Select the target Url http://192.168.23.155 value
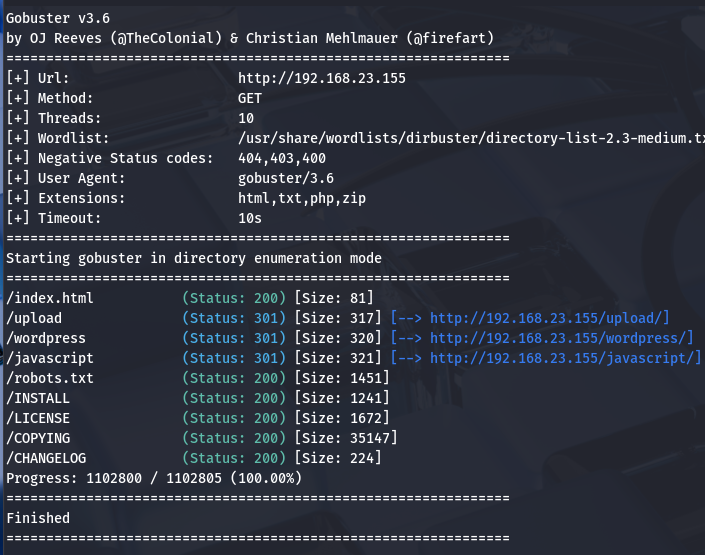 [321, 78]
